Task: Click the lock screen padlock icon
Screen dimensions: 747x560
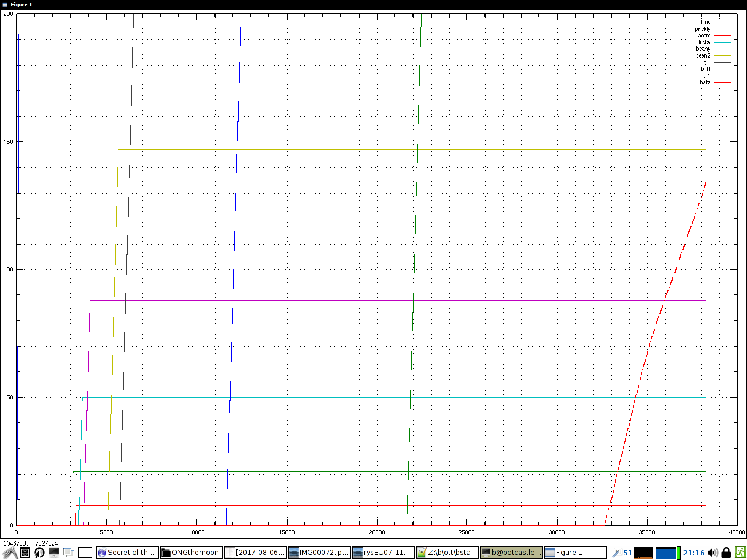Action: tap(726, 553)
